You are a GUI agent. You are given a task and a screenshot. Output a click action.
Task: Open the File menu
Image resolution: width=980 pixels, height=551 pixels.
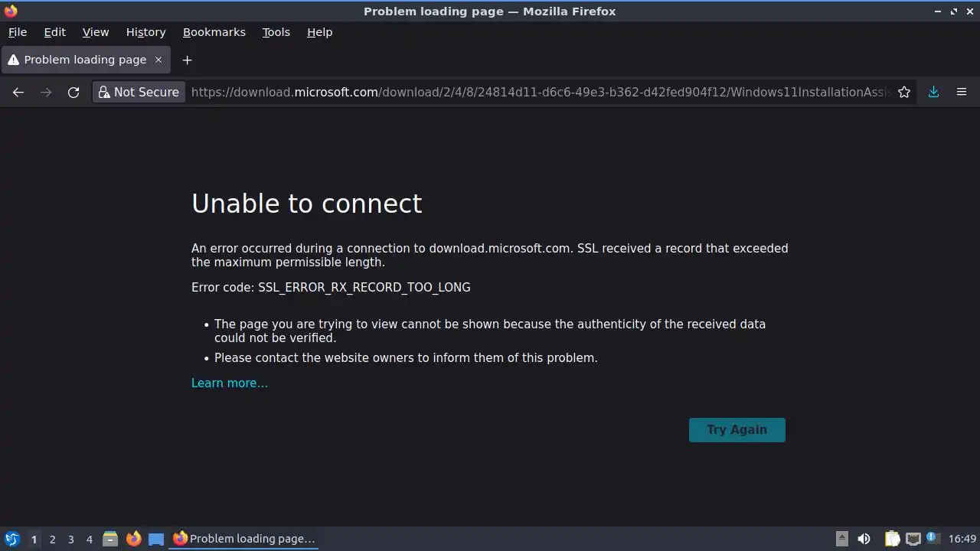pyautogui.click(x=18, y=32)
